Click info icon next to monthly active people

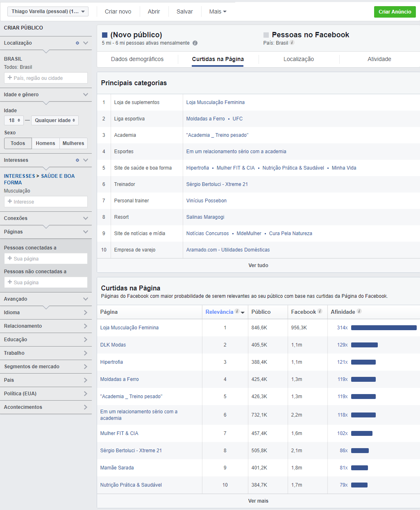click(195, 43)
